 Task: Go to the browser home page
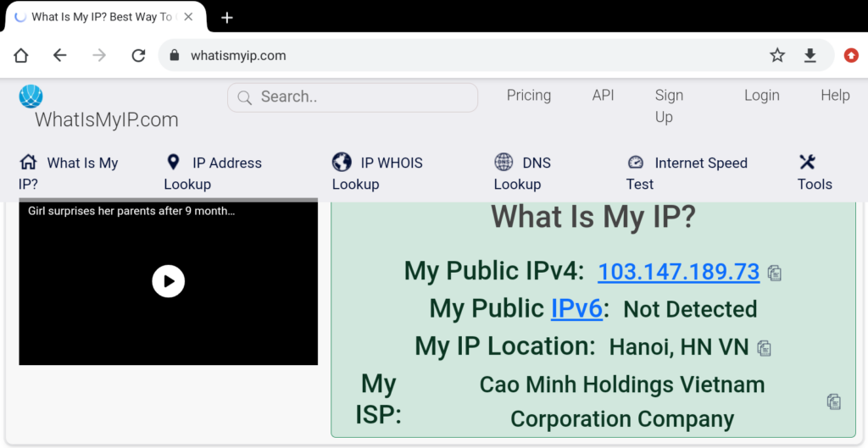(x=21, y=55)
